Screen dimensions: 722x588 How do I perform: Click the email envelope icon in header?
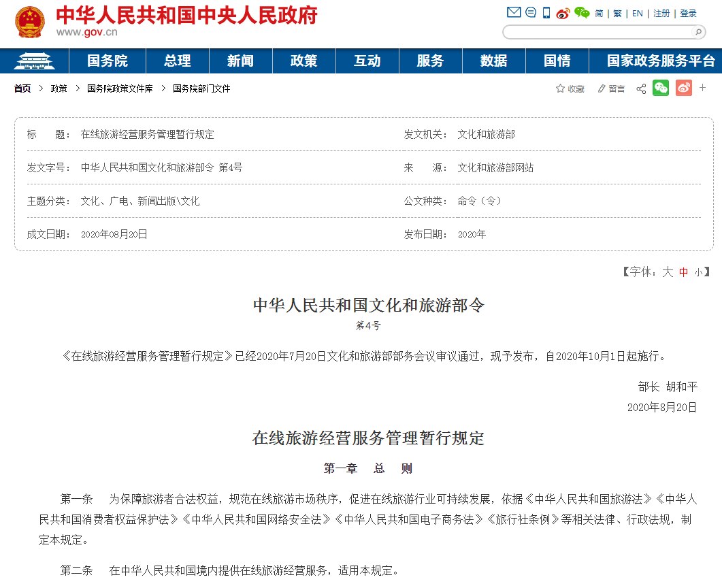(x=515, y=12)
